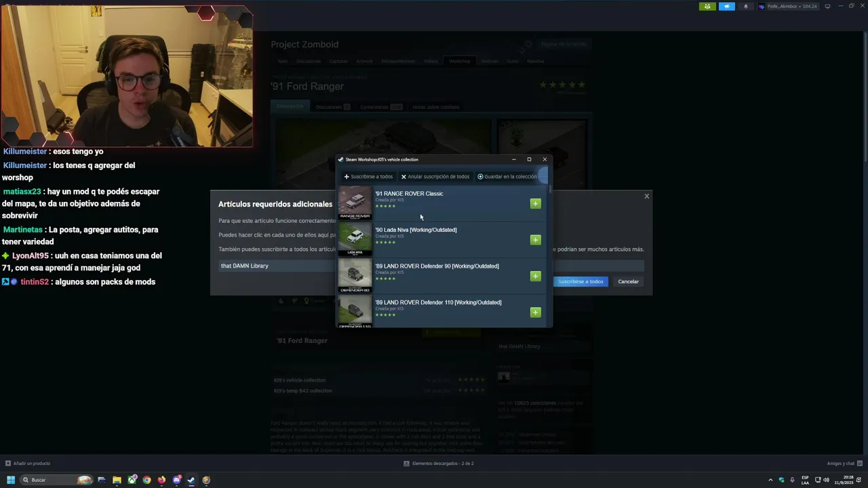Add '89 LAND ROVER Defender 90 via plus icon
868x488 pixels.
point(535,276)
